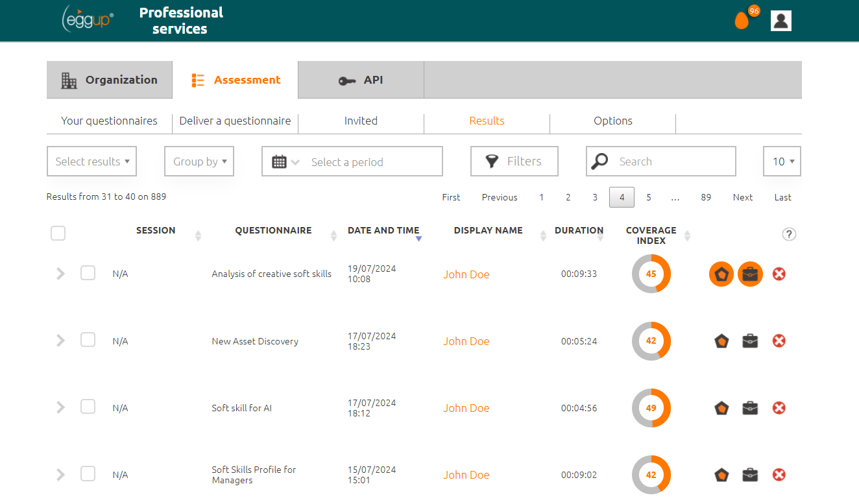Delete the New Asset Discovery result

coord(779,341)
